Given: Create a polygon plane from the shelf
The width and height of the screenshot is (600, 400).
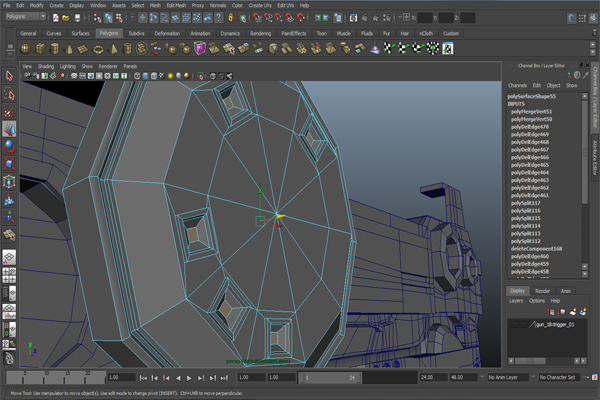Looking at the screenshot, I should point(83,49).
